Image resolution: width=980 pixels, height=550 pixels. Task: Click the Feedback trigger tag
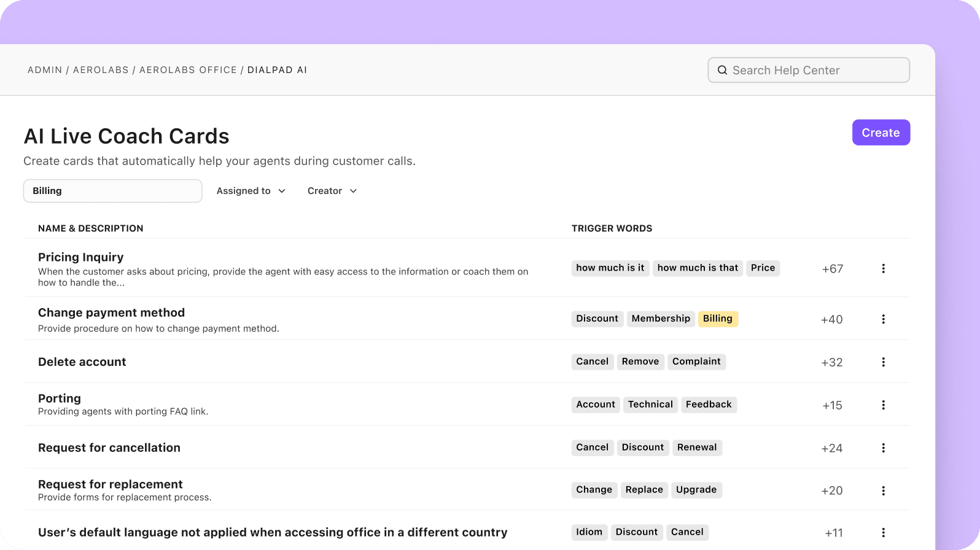point(709,405)
